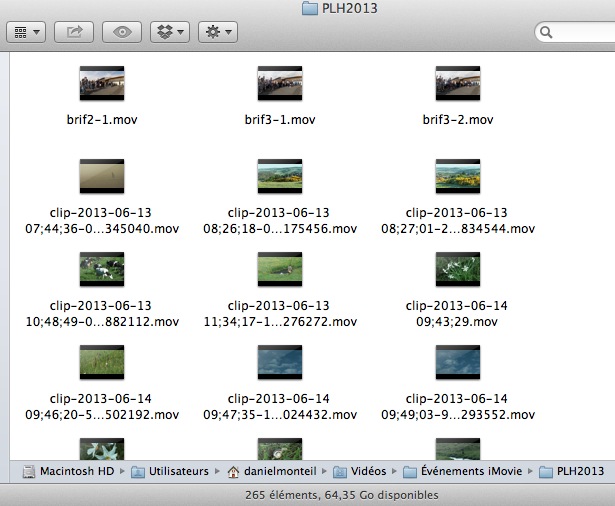This screenshot has width=615, height=506.
Task: Open the Dropbox toolbar menu
Action: (x=169, y=32)
